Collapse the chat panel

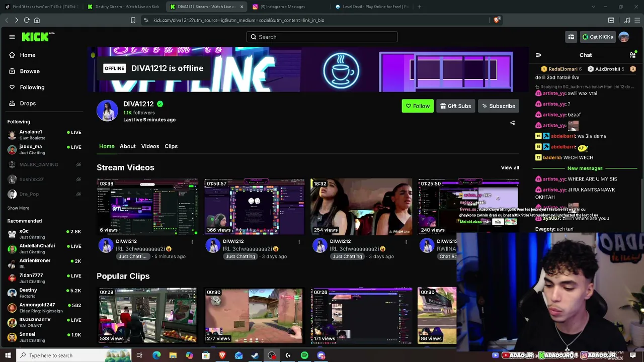coord(538,55)
